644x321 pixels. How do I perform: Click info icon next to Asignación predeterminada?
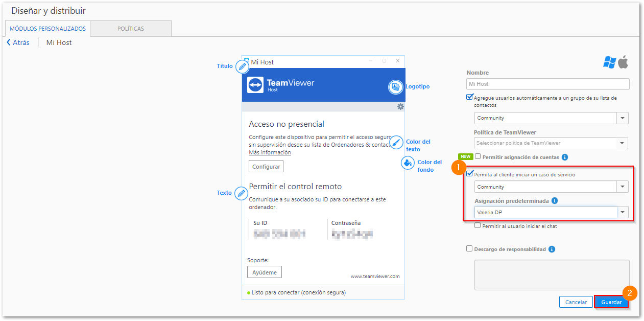(555, 201)
